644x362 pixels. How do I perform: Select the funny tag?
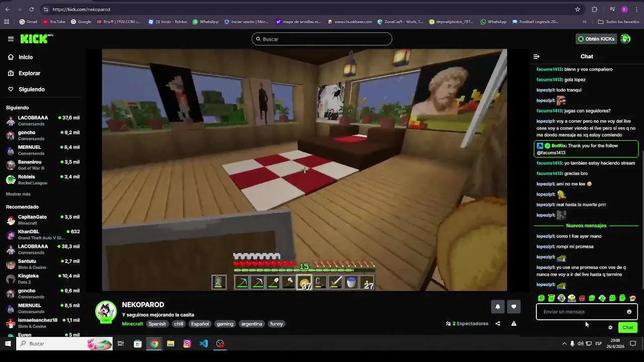pyautogui.click(x=277, y=324)
